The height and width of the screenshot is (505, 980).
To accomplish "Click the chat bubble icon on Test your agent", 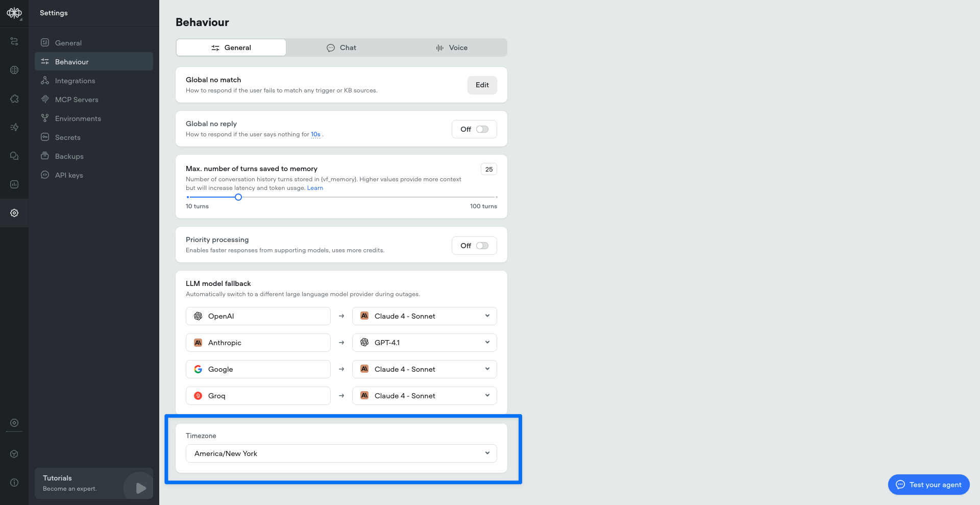I will coord(900,485).
